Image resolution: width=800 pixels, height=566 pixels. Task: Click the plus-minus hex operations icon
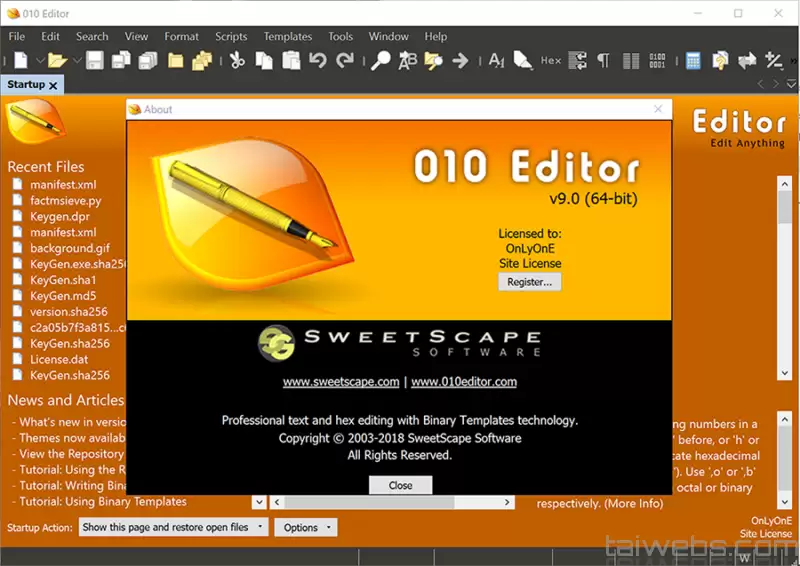point(774,60)
